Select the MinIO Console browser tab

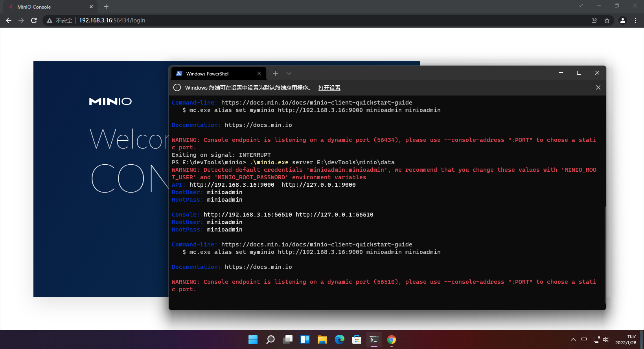[x=50, y=7]
